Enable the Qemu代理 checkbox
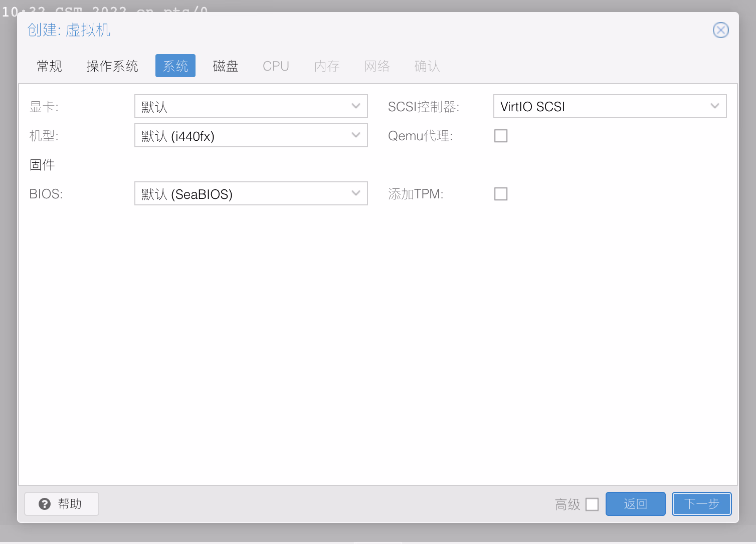This screenshot has width=756, height=544. [x=500, y=136]
